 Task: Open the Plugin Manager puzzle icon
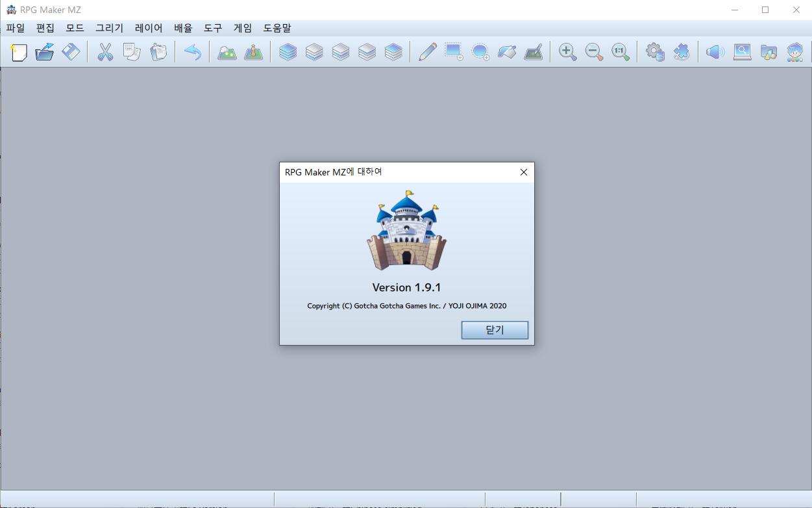681,52
